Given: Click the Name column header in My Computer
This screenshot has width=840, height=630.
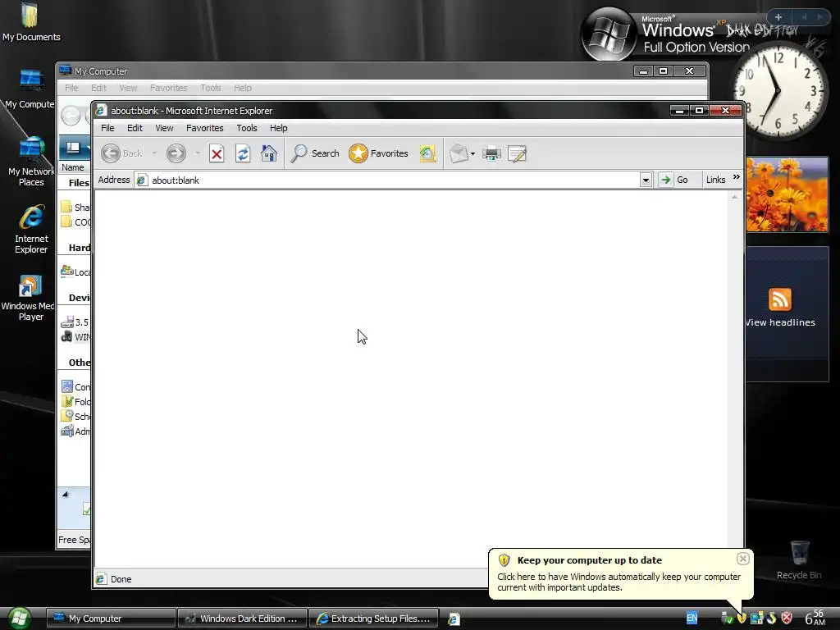Looking at the screenshot, I should point(73,167).
